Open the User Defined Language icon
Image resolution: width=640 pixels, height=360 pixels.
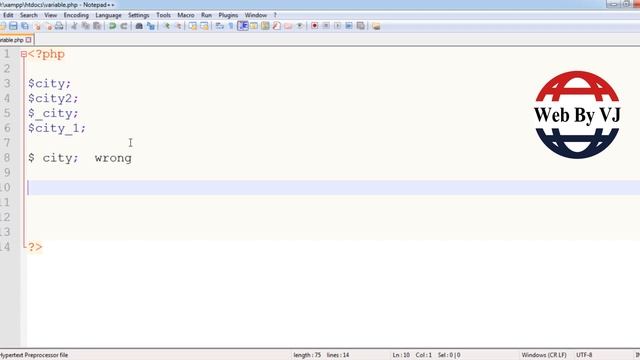[253, 26]
